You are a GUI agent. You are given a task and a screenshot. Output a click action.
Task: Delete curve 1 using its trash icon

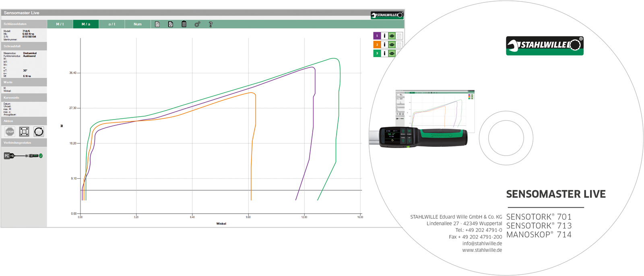(399, 36)
